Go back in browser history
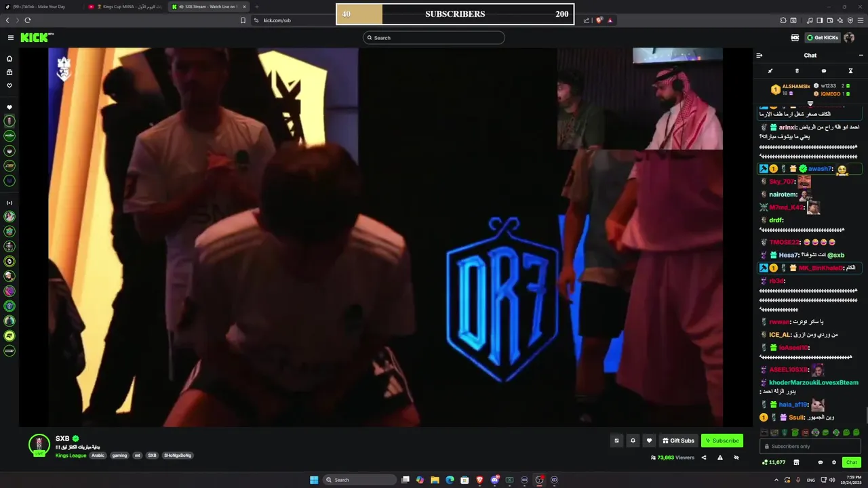The width and height of the screenshot is (868, 488). pos(7,20)
